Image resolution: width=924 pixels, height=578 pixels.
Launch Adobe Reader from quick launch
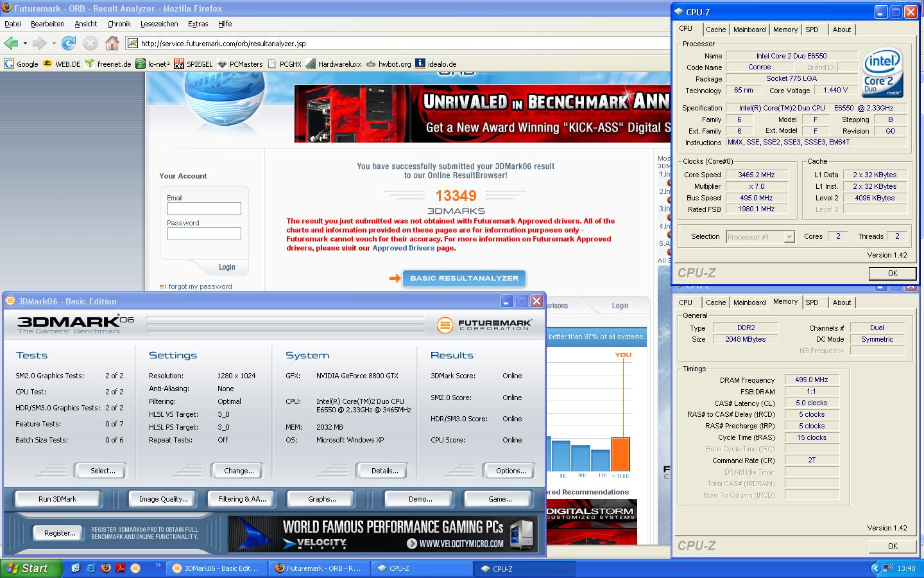[120, 568]
